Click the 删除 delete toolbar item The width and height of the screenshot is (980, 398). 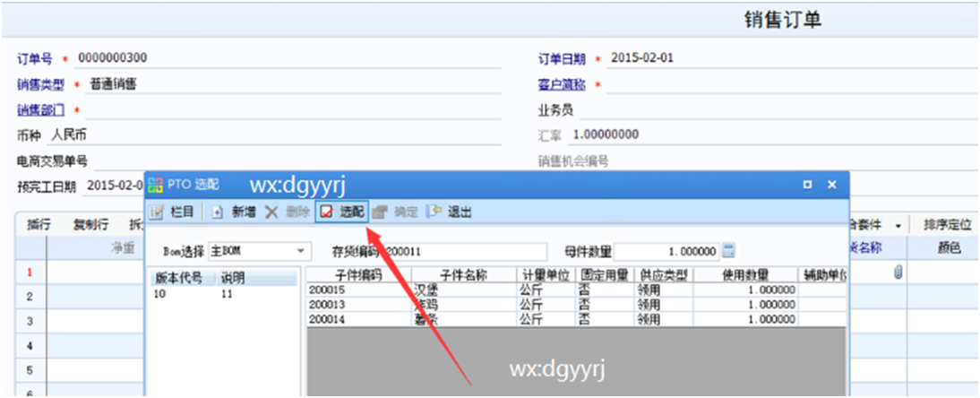click(287, 212)
